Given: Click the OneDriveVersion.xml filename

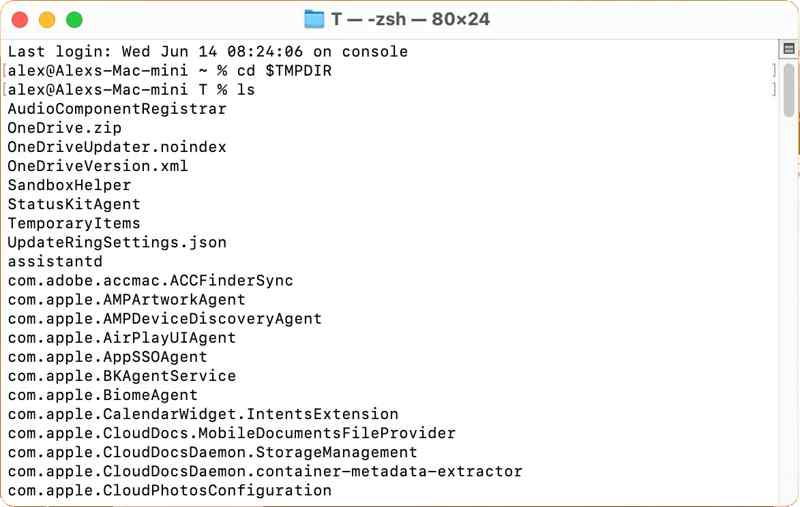Looking at the screenshot, I should click(97, 166).
